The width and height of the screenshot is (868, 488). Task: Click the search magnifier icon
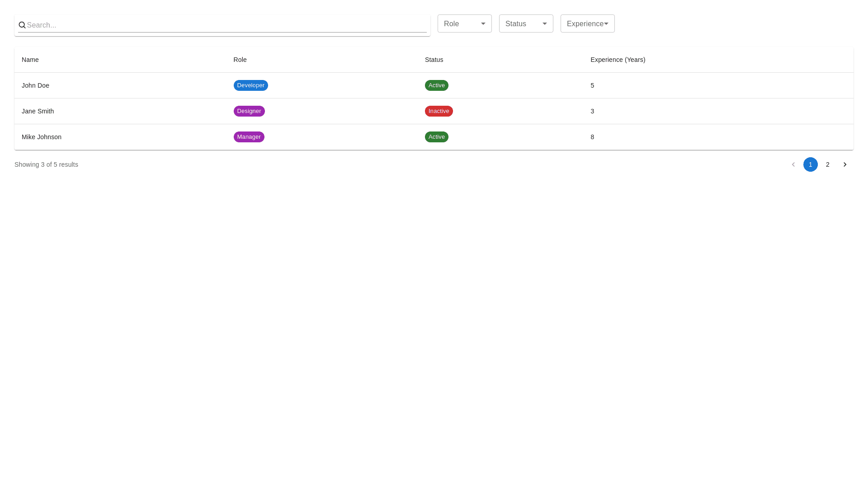tap(22, 25)
